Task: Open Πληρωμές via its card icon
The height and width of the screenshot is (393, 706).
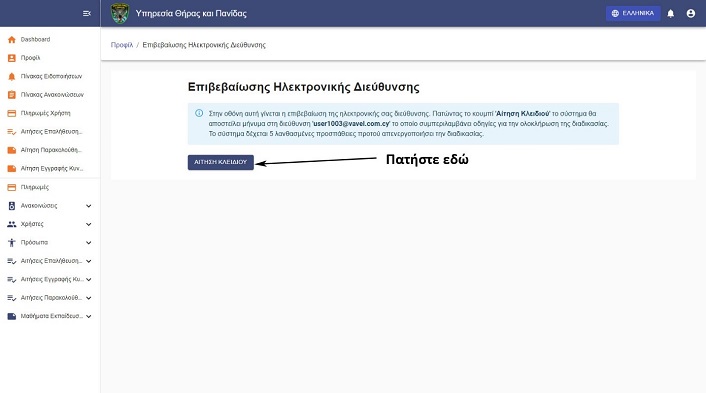Action: pos(12,187)
